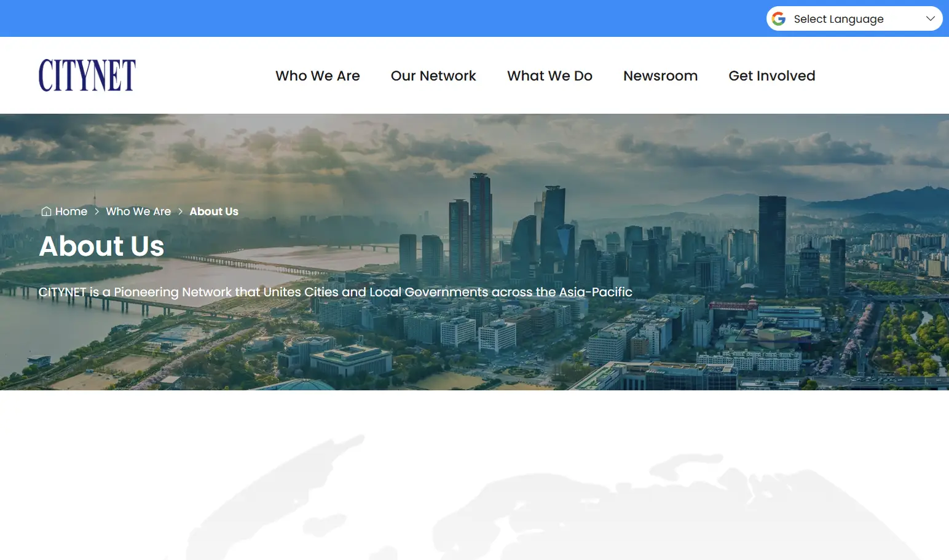This screenshot has width=949, height=560.
Task: Click the large About Us page heading
Action: pyautogui.click(x=101, y=246)
